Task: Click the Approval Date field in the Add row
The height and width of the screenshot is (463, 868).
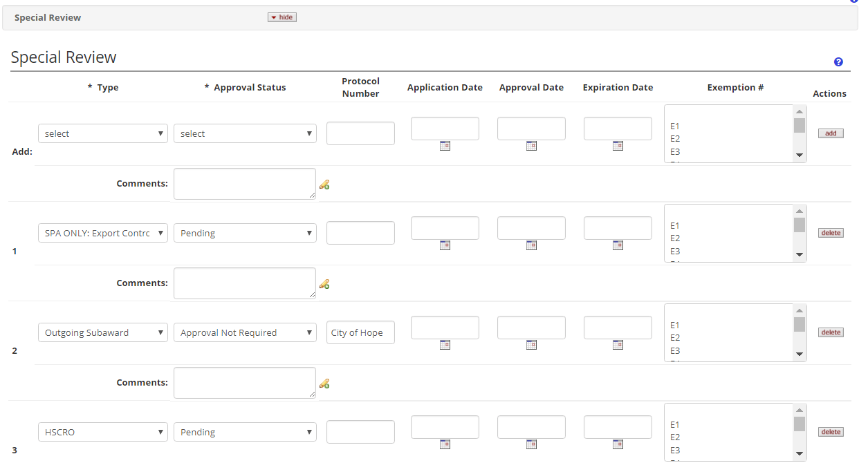Action: 531,129
